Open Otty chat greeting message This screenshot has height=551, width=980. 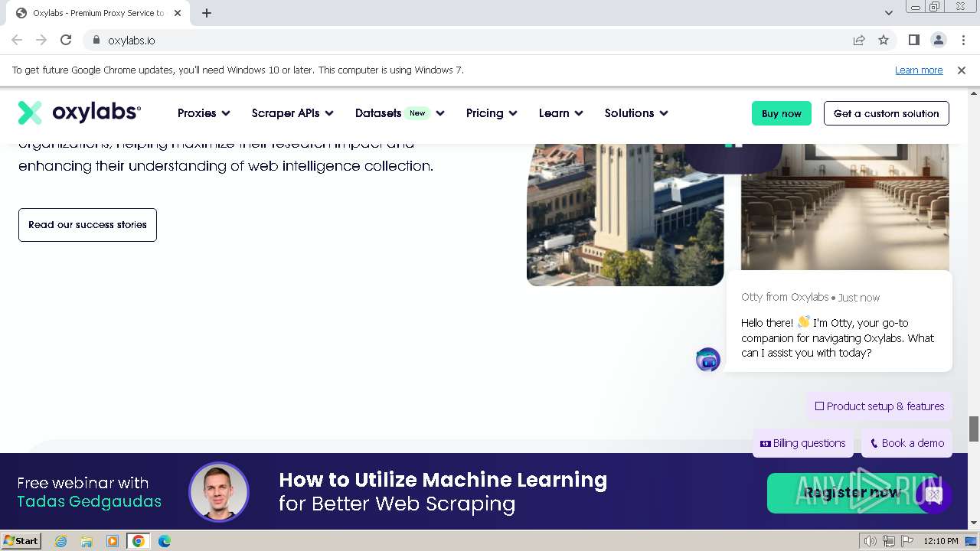(839, 321)
